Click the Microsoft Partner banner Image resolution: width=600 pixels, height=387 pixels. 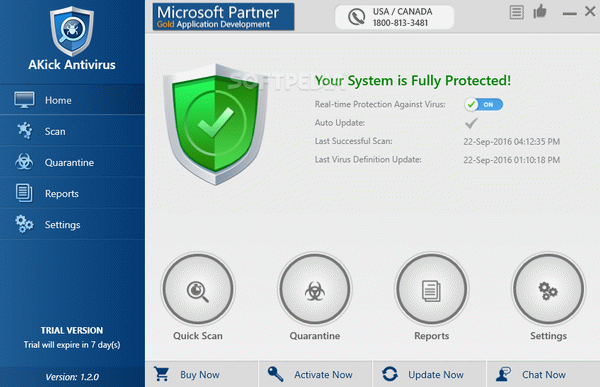[x=223, y=16]
